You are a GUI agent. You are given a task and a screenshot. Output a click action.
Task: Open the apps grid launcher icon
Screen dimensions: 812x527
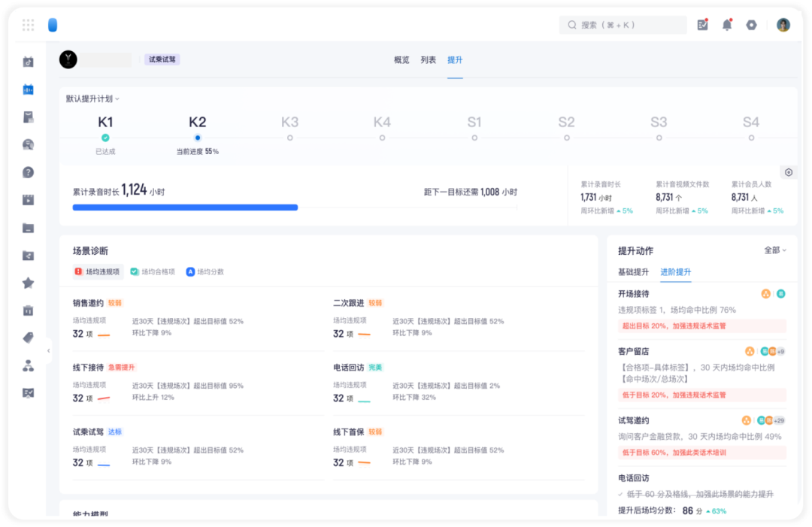(28, 25)
